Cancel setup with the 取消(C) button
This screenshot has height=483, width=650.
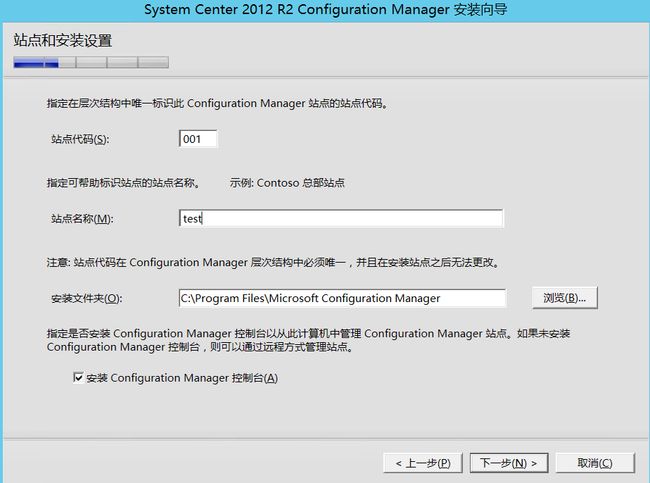pos(595,463)
